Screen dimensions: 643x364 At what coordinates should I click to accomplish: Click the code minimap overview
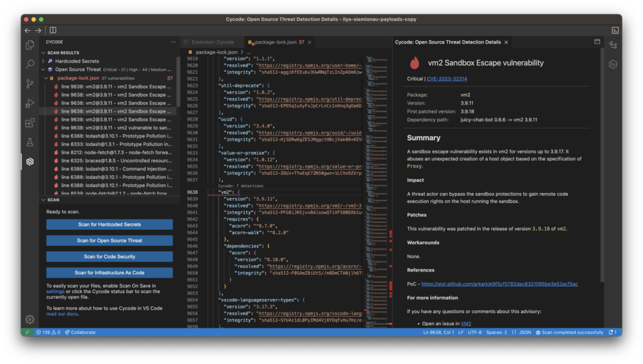coord(375,192)
